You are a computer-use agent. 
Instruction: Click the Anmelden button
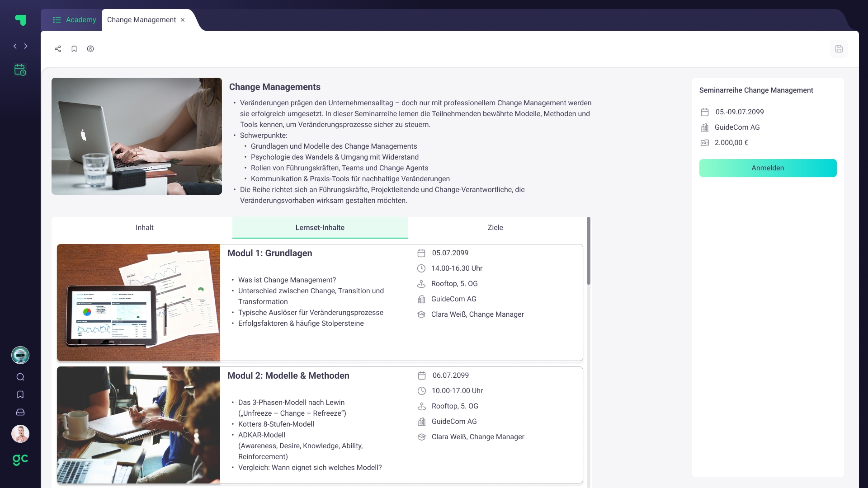coord(768,168)
